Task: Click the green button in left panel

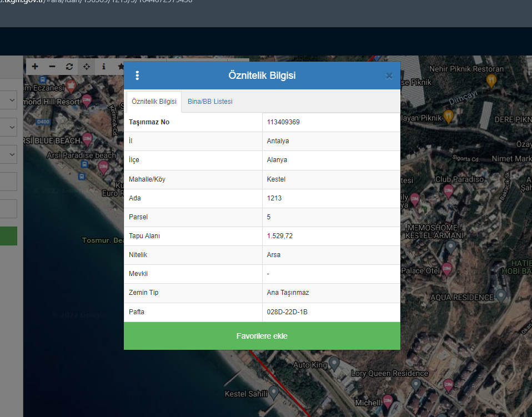Action: pyautogui.click(x=8, y=236)
